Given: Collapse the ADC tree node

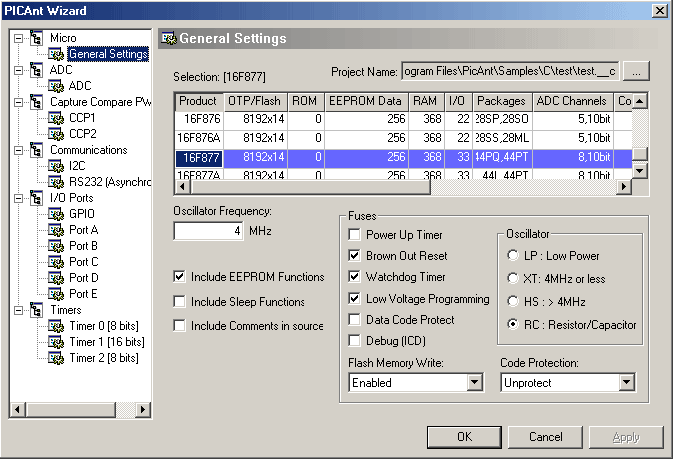Looking at the screenshot, I should (x=18, y=70).
